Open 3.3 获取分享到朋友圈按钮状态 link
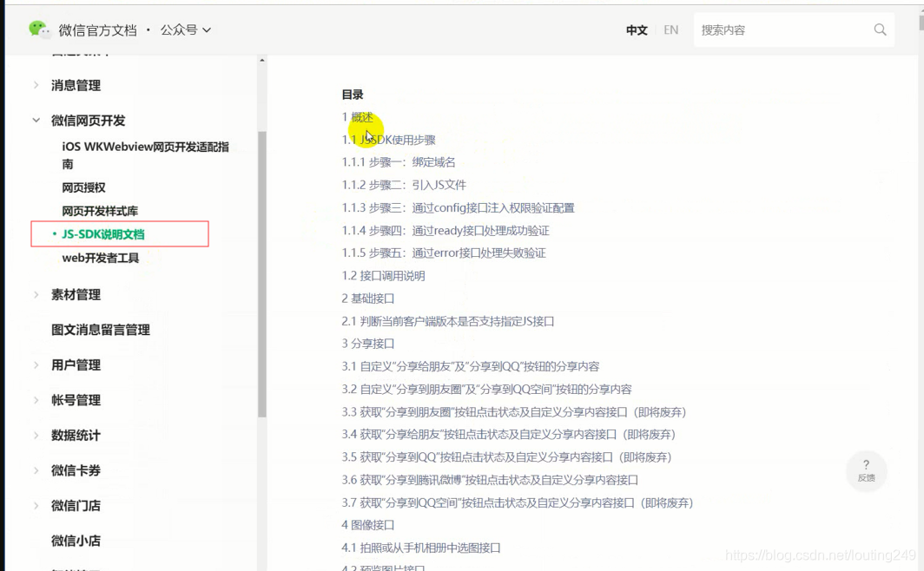Viewport: 924px width, 571px height. pyautogui.click(x=514, y=412)
